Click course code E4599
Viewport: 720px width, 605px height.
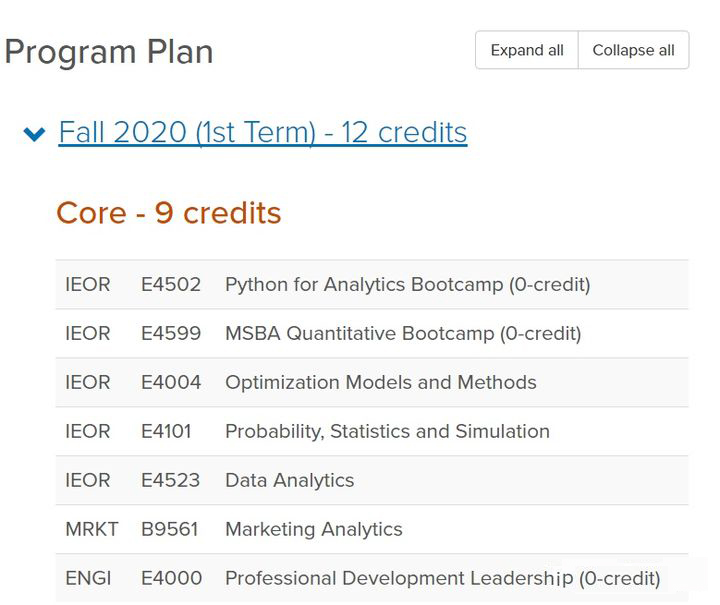pyautogui.click(x=171, y=334)
